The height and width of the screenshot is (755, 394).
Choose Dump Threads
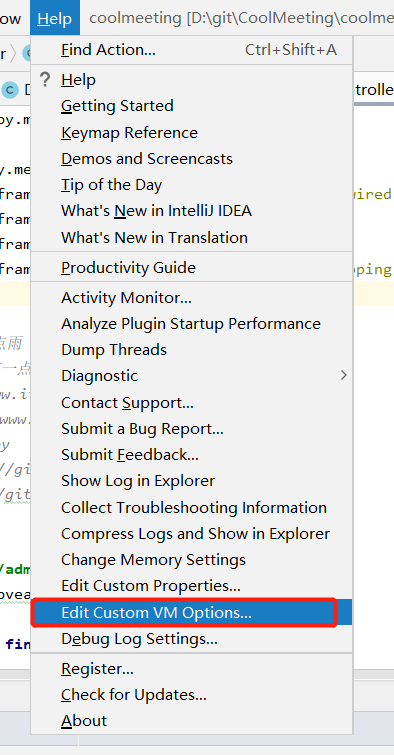pos(192,350)
